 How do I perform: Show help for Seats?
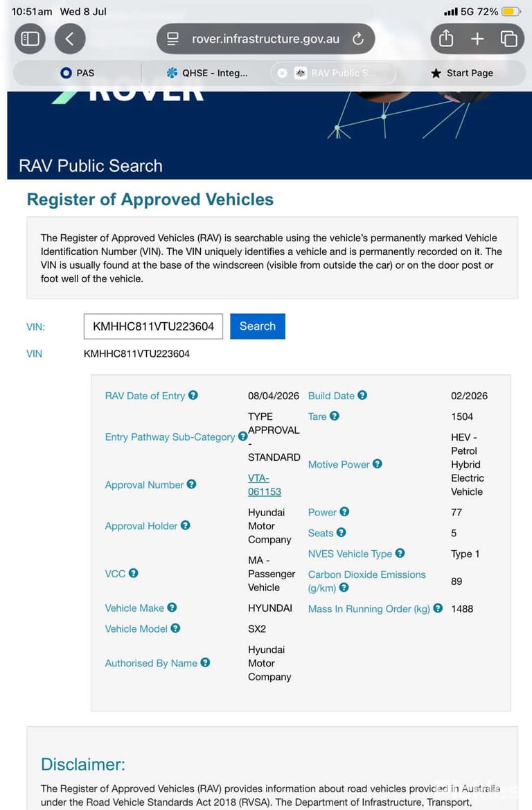(342, 532)
